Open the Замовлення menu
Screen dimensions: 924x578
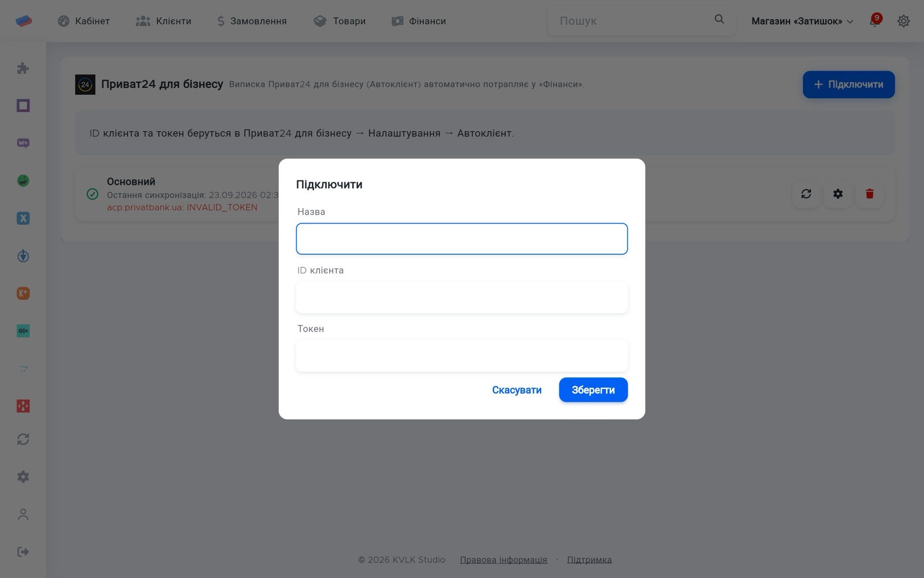point(251,21)
